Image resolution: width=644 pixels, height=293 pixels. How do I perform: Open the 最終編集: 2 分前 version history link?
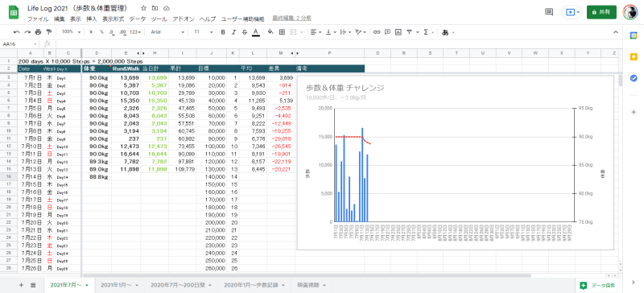(x=291, y=19)
